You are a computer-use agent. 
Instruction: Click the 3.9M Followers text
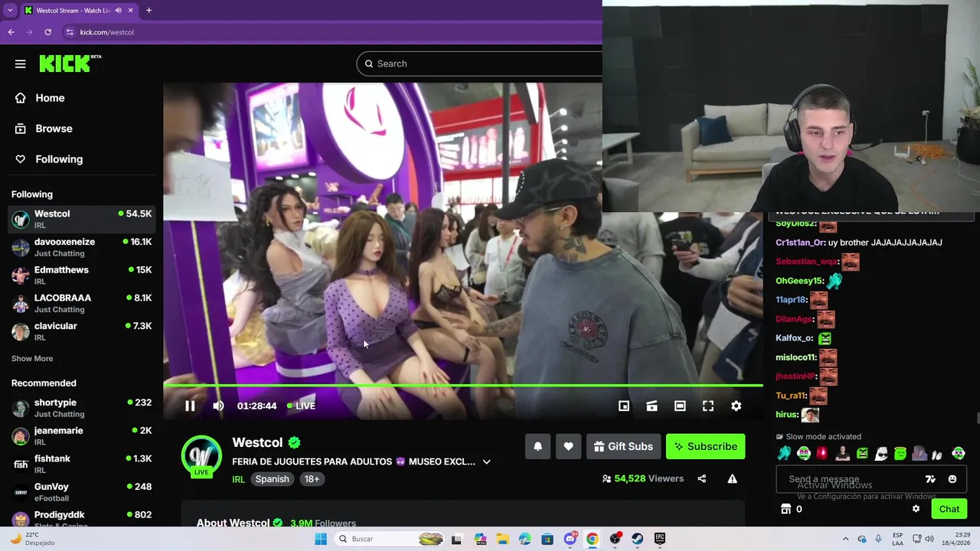323,523
